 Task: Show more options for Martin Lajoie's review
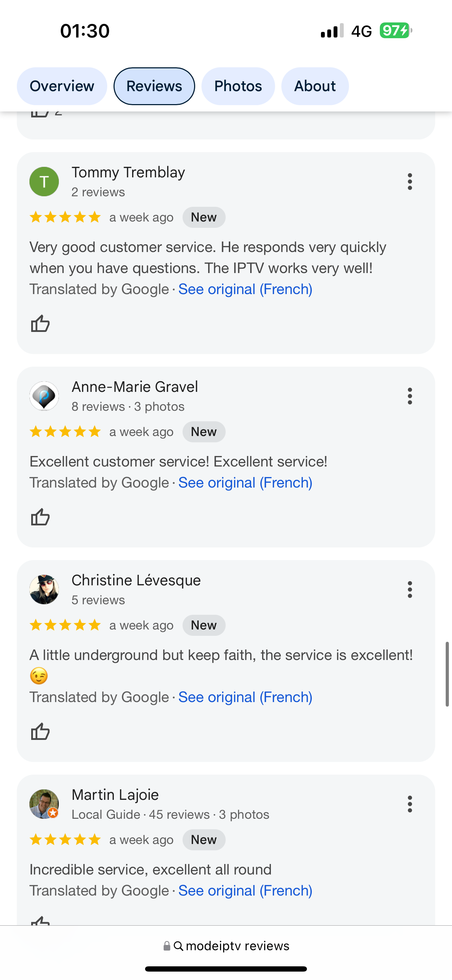410,804
